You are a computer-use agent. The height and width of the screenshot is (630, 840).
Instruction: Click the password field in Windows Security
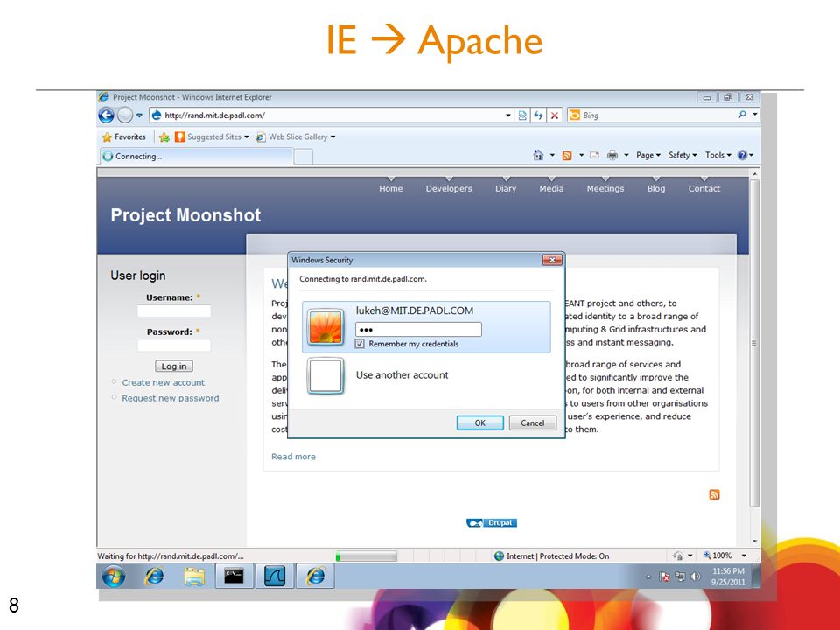tap(418, 330)
